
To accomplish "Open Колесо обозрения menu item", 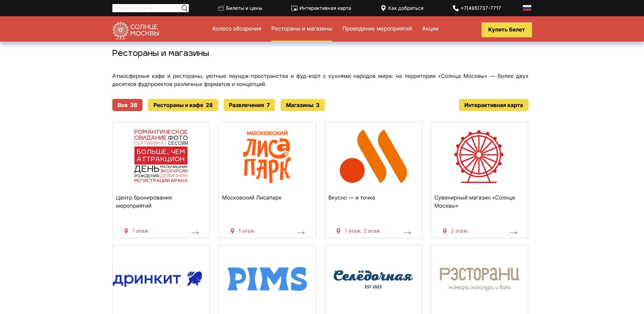I will coord(237,29).
